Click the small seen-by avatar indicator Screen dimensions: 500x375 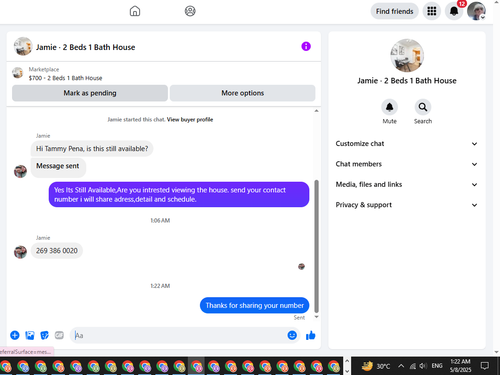tap(301, 266)
